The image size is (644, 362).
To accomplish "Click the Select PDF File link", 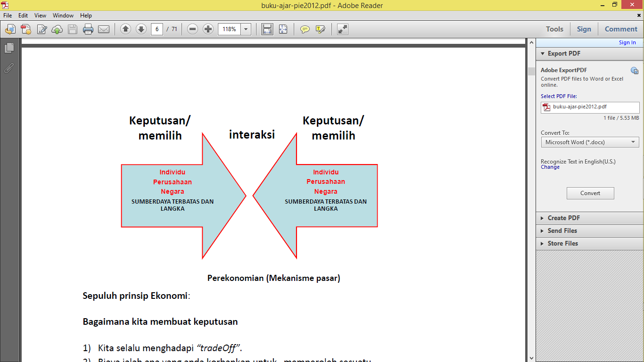I will [x=559, y=96].
